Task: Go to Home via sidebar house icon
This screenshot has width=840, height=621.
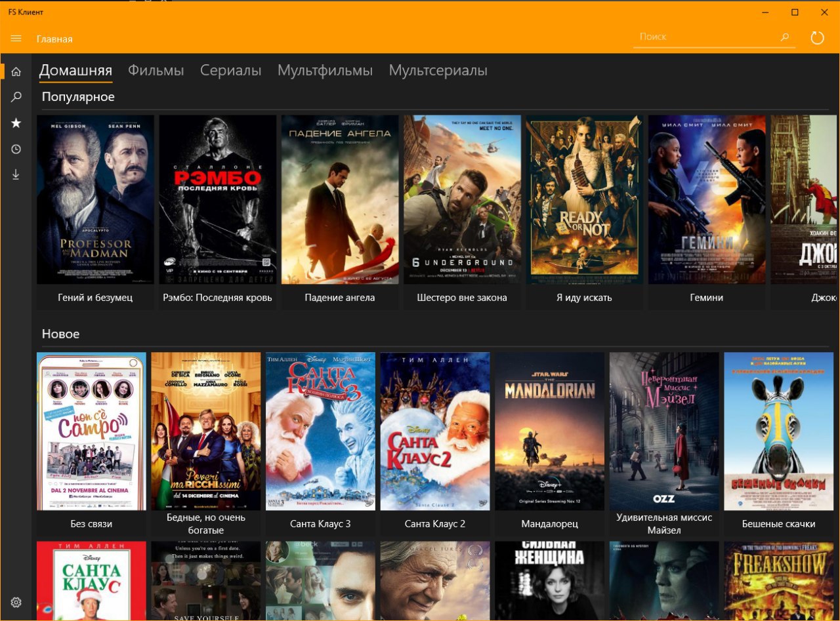Action: click(16, 71)
